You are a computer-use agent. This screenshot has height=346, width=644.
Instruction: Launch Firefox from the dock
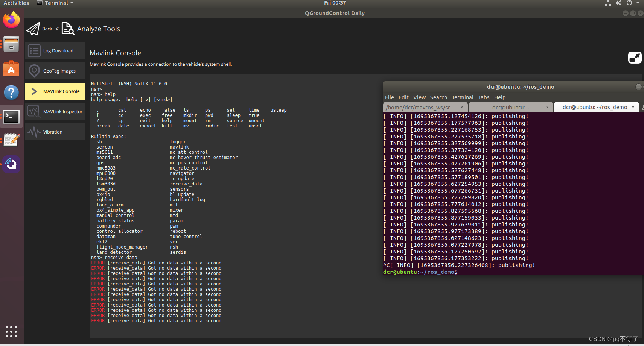click(11, 20)
